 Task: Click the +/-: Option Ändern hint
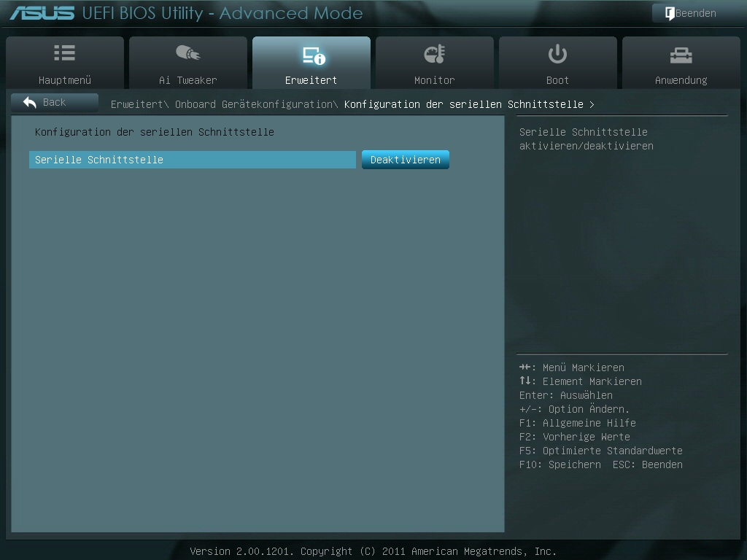[574, 409]
